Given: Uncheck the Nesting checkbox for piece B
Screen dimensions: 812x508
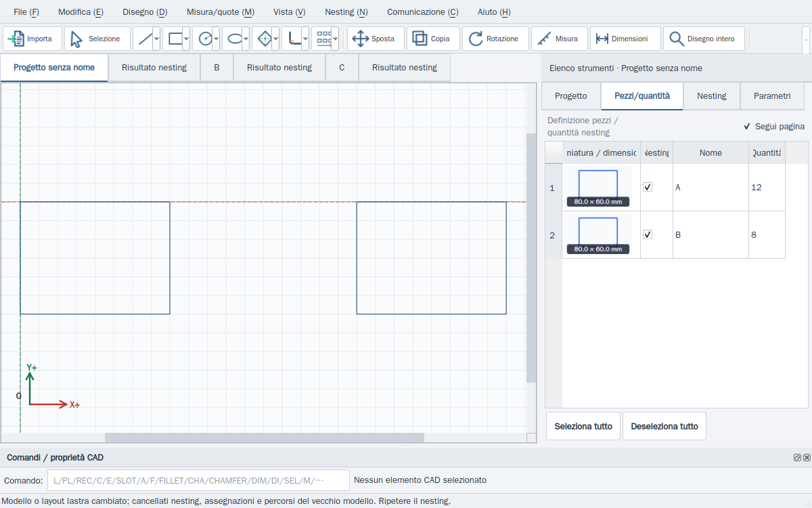Looking at the screenshot, I should click(648, 234).
